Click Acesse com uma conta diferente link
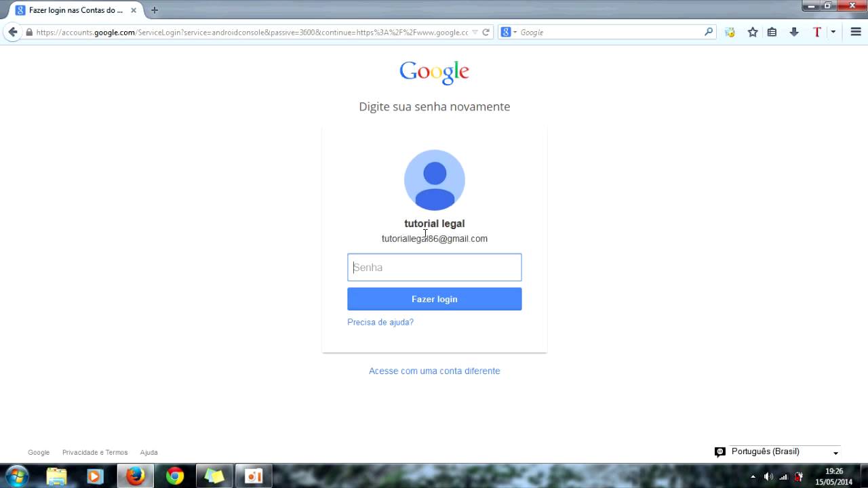 pyautogui.click(x=435, y=371)
